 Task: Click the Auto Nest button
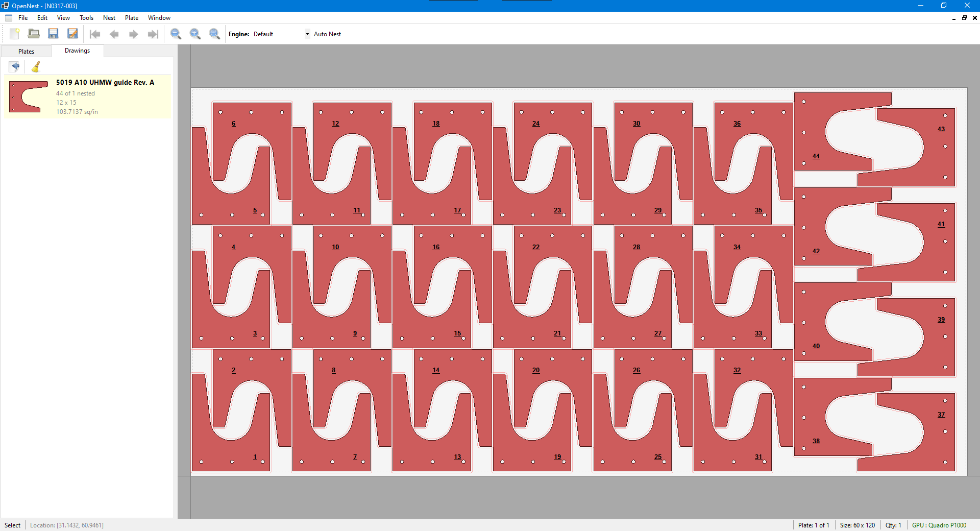pyautogui.click(x=327, y=34)
